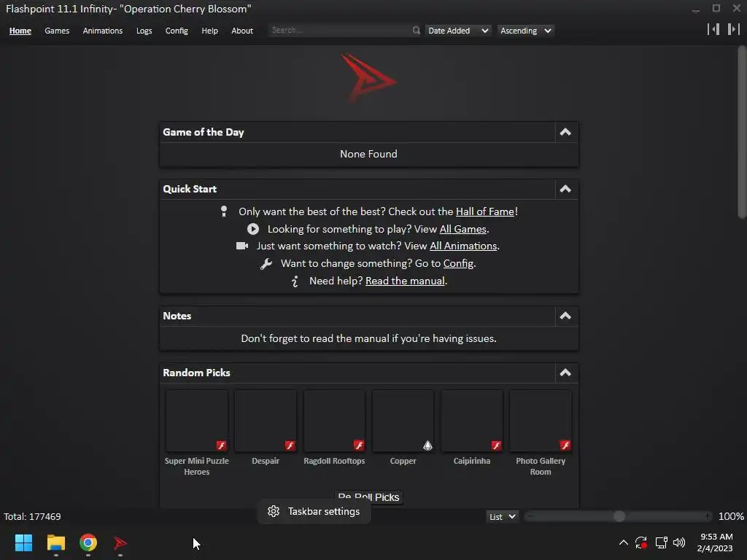This screenshot has width=747, height=560.
Task: Follow the All Games link
Action: [x=463, y=229]
